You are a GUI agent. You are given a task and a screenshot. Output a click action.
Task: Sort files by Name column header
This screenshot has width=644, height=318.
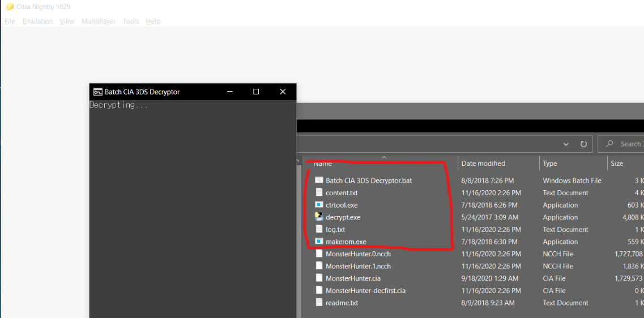point(322,164)
